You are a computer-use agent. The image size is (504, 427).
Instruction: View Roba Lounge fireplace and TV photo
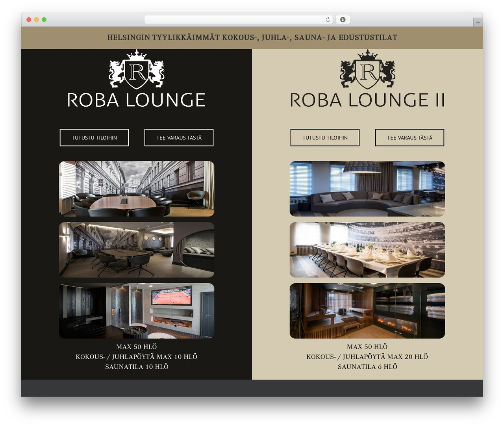tap(137, 311)
